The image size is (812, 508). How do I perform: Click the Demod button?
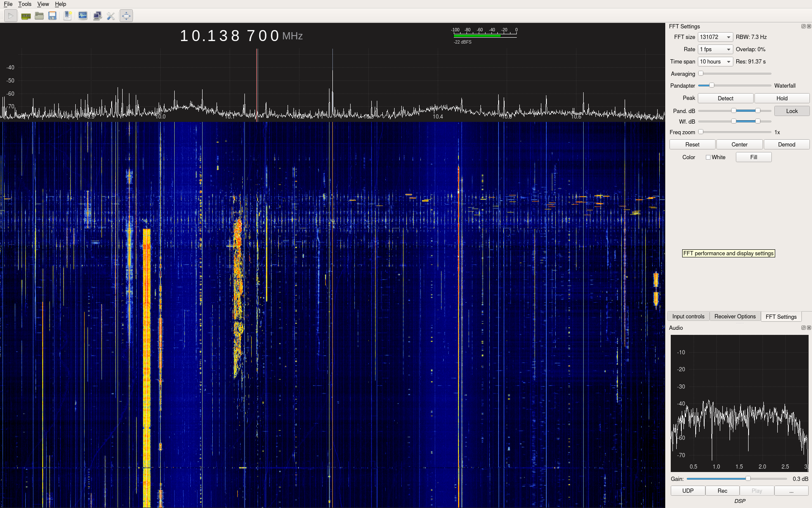pos(786,144)
